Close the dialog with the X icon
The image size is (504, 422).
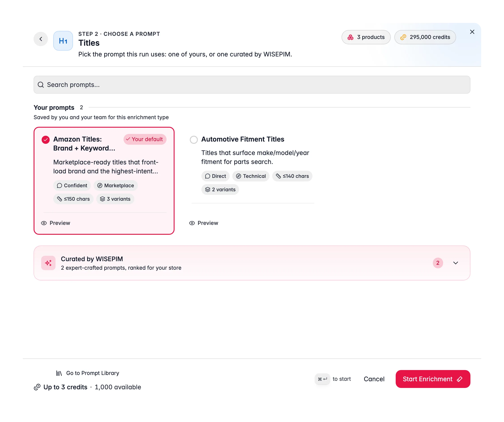pyautogui.click(x=472, y=32)
